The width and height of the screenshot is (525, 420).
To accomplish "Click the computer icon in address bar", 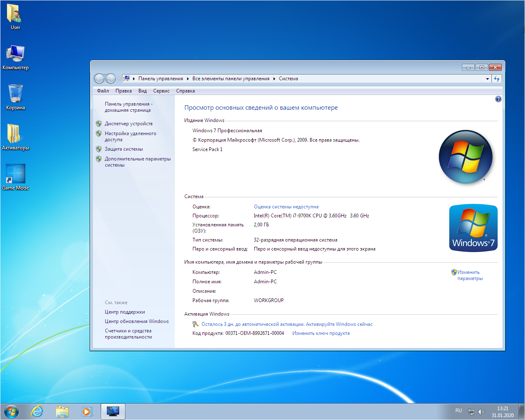I will [127, 79].
